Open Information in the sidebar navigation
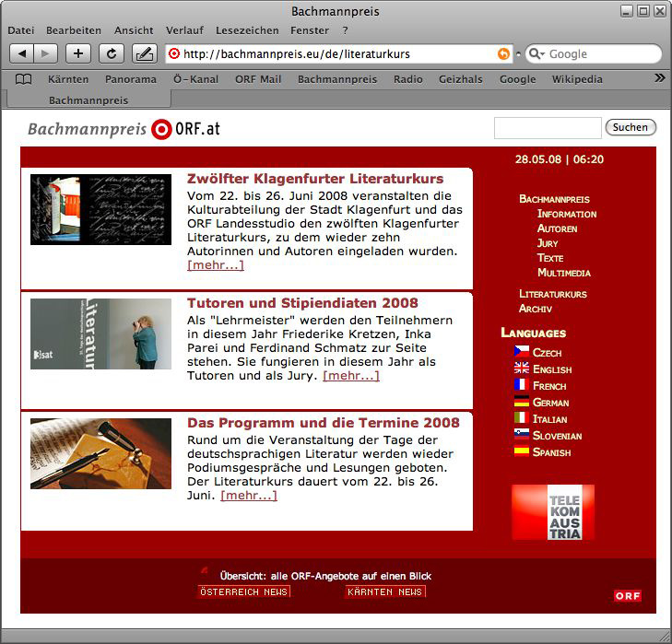Image resolution: width=672 pixels, height=644 pixels. [x=567, y=214]
